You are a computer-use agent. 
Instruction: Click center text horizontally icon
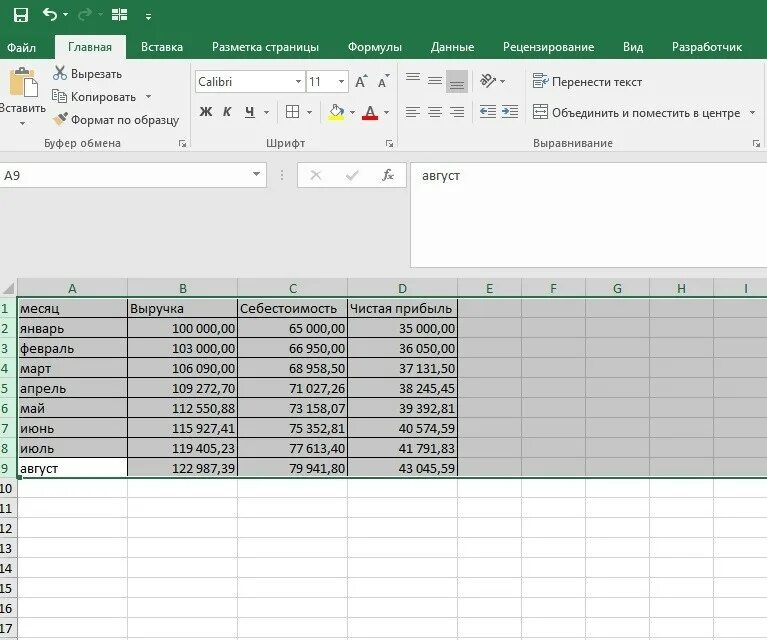click(435, 112)
